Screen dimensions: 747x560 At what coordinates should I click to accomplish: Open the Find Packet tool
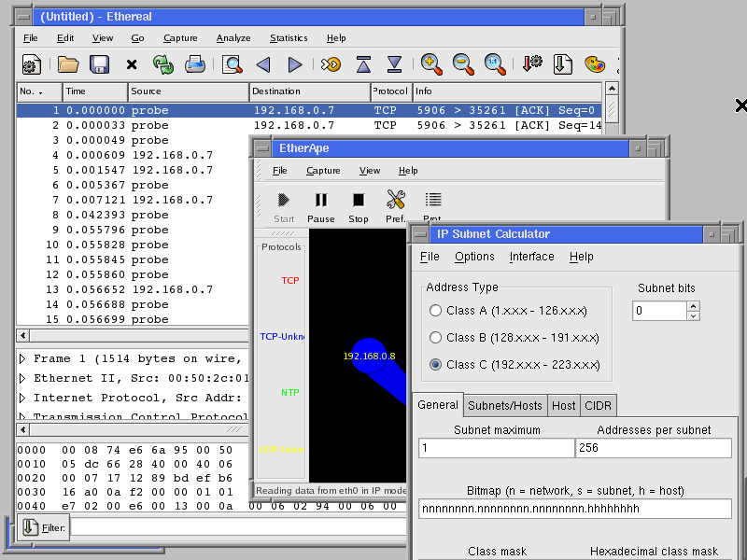(233, 63)
